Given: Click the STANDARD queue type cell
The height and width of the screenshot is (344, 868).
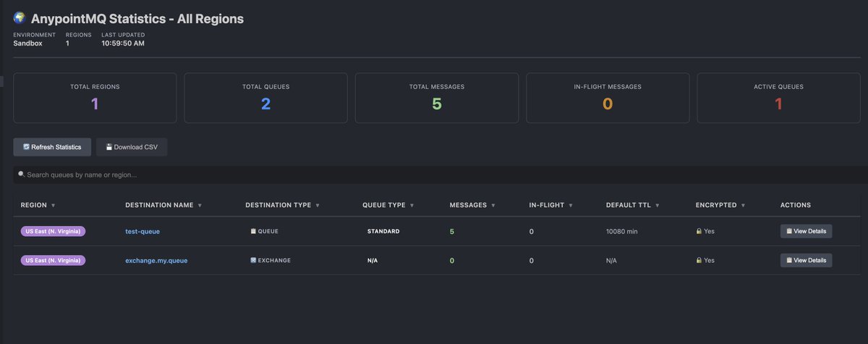Looking at the screenshot, I should coord(383,232).
